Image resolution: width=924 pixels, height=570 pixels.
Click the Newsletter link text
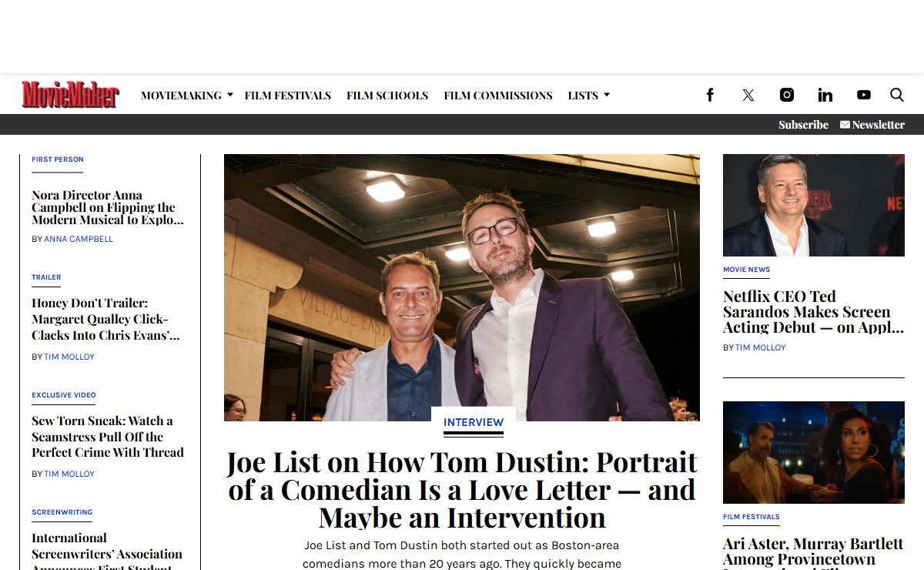point(879,125)
